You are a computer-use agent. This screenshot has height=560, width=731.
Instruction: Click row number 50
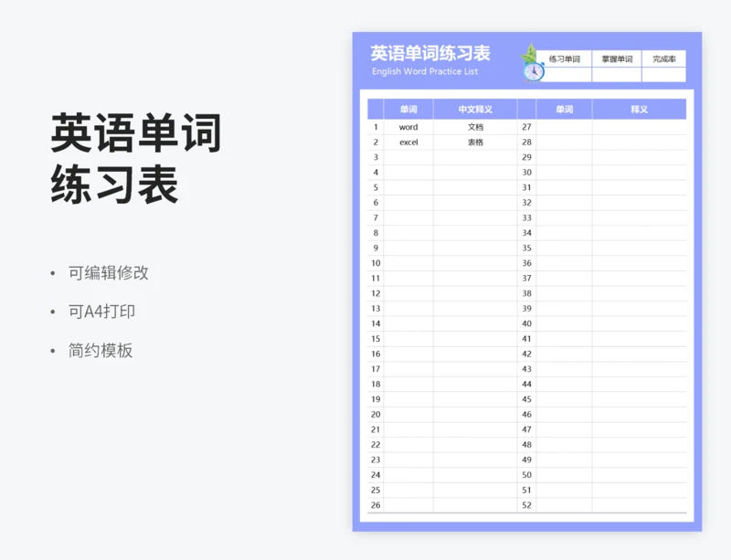click(x=527, y=475)
